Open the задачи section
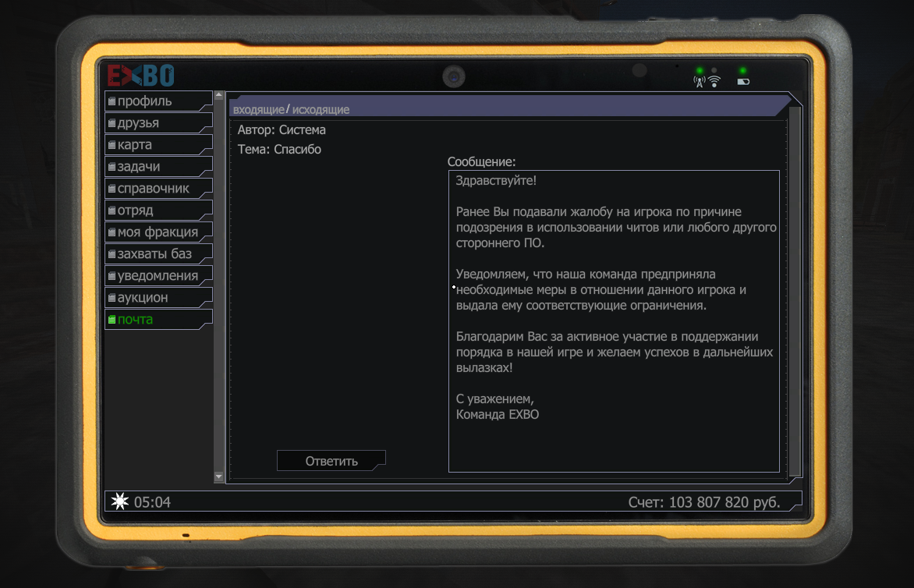Screen dimensions: 914x588 tap(158, 167)
